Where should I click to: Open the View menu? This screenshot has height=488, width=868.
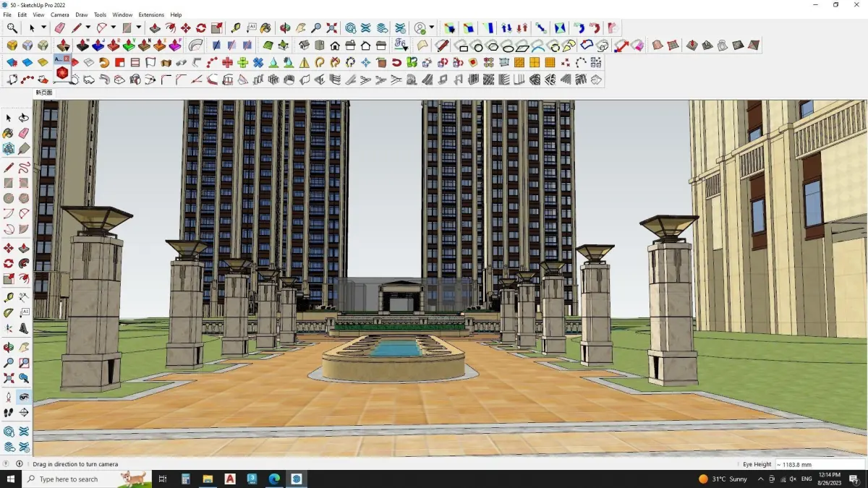coord(38,14)
